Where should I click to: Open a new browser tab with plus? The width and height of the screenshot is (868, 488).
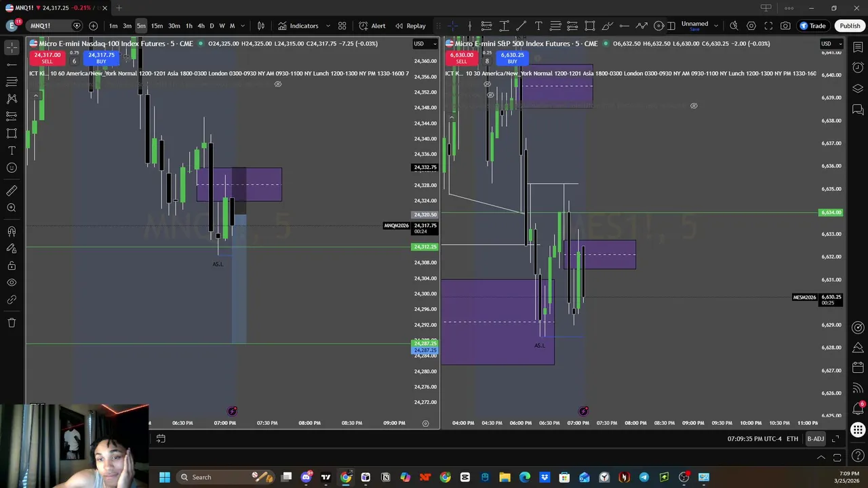click(x=119, y=8)
